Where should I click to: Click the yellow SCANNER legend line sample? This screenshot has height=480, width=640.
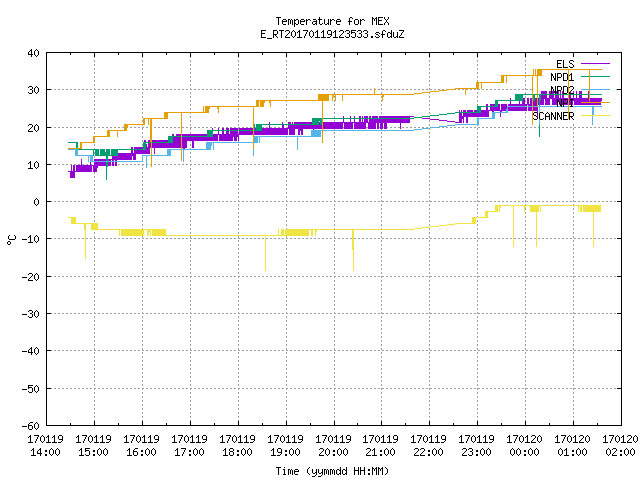pyautogui.click(x=595, y=116)
